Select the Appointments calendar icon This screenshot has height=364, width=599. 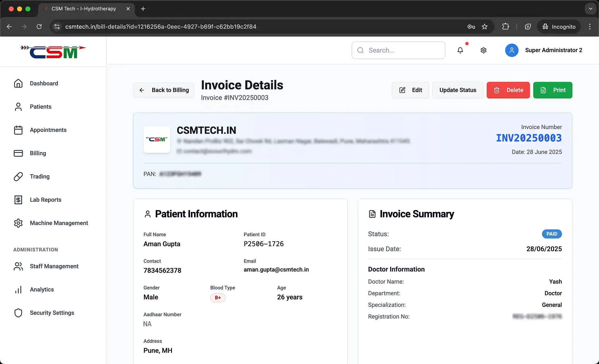point(18,130)
